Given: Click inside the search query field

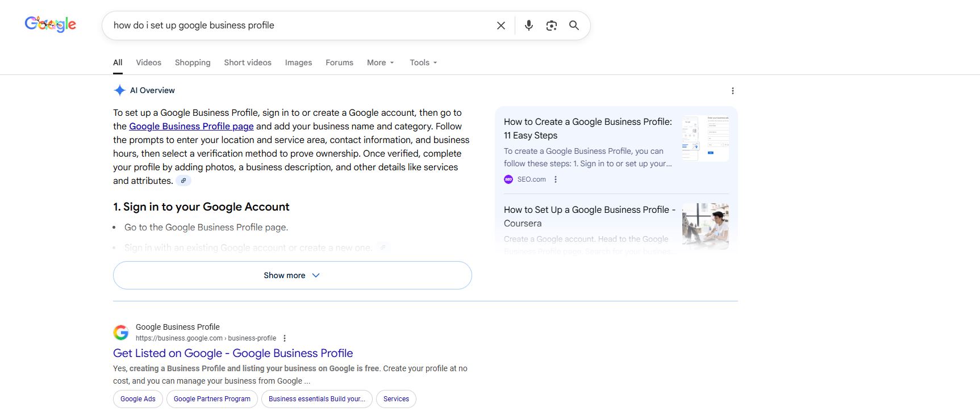Looking at the screenshot, I should click(295, 26).
